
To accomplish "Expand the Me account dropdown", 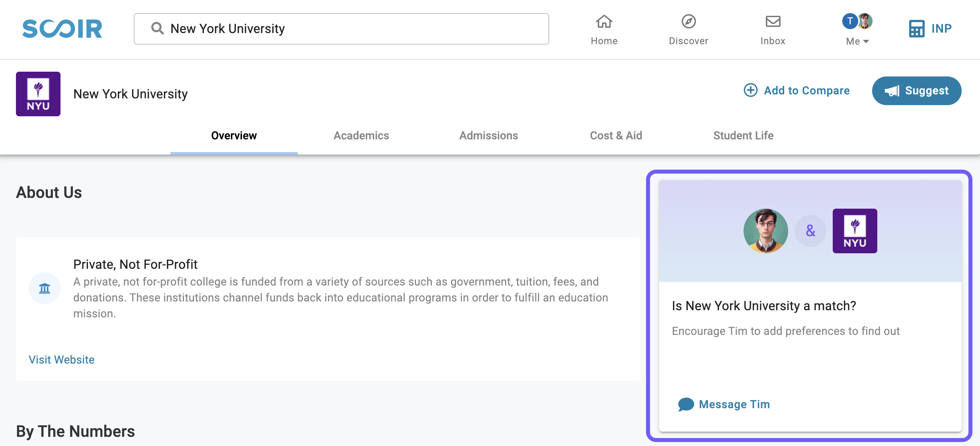I will point(857,41).
